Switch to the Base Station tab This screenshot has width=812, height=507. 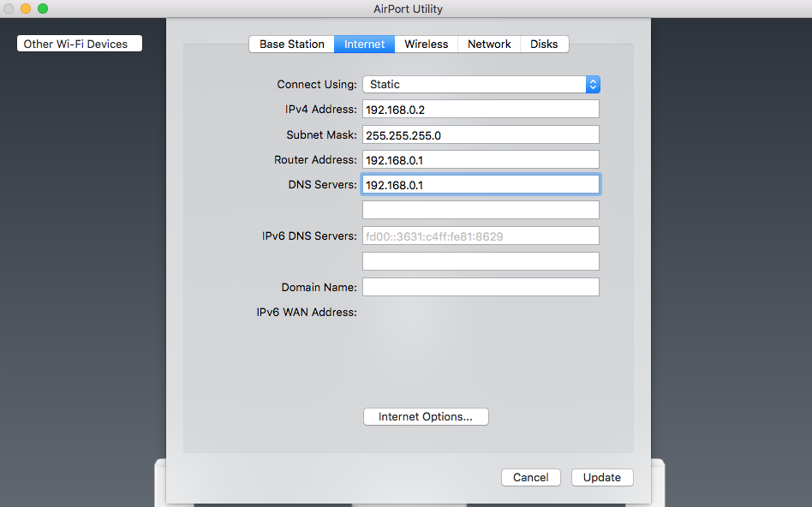click(x=291, y=44)
